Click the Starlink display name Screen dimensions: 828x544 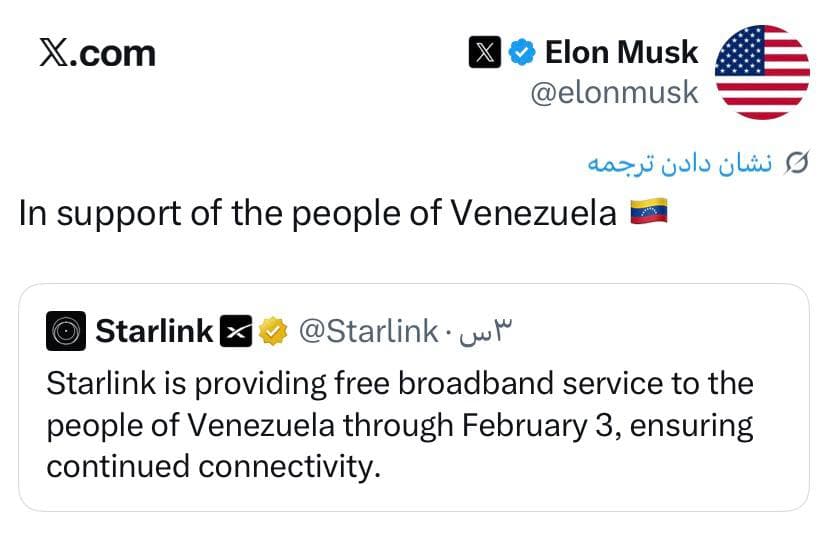click(x=154, y=331)
